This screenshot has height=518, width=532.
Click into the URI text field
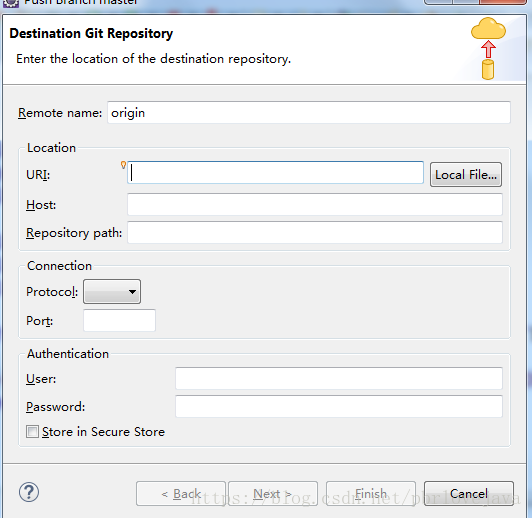pos(276,173)
